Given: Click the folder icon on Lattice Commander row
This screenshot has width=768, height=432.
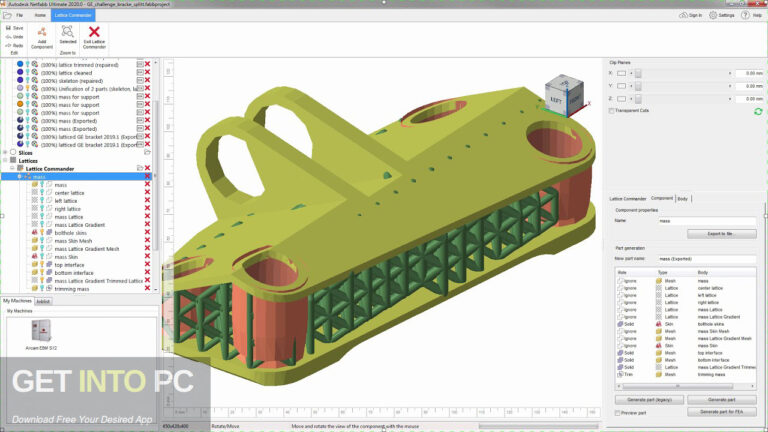Looking at the screenshot, I should [x=140, y=168].
